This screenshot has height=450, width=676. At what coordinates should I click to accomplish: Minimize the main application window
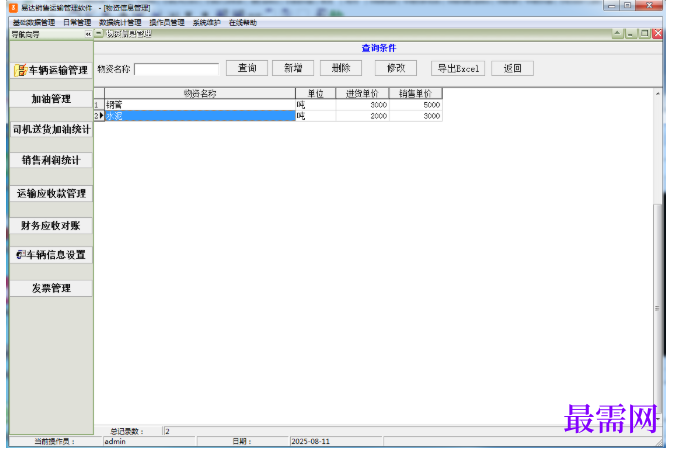click(x=611, y=6)
